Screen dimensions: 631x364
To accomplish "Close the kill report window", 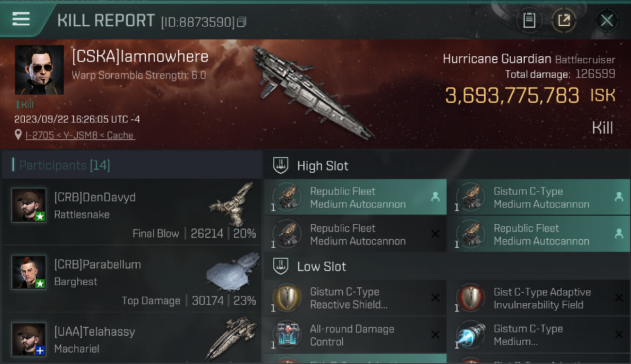I will (x=607, y=20).
